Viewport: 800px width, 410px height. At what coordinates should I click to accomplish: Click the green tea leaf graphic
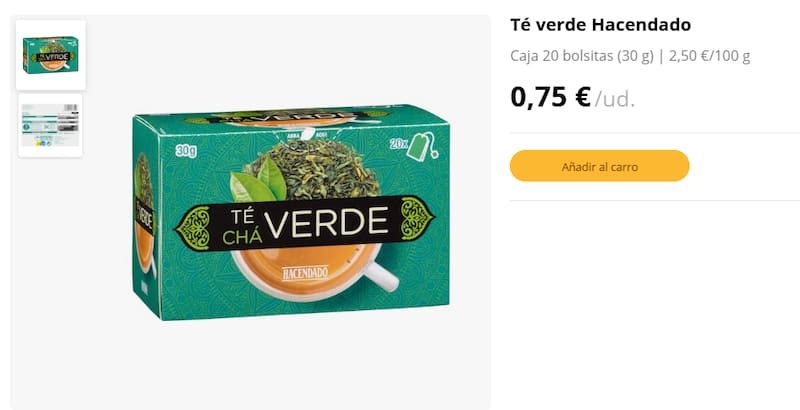pos(258,181)
